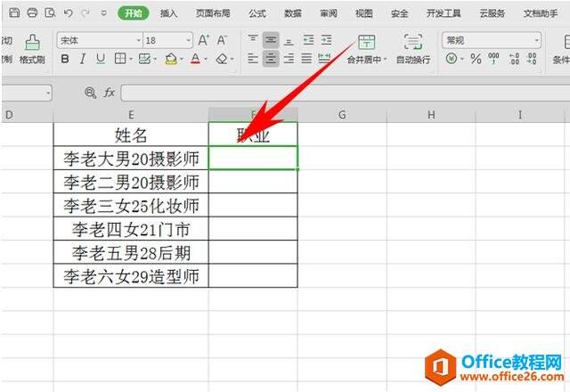Apply currency format icon
The width and height of the screenshot is (570, 392).
(x=452, y=59)
